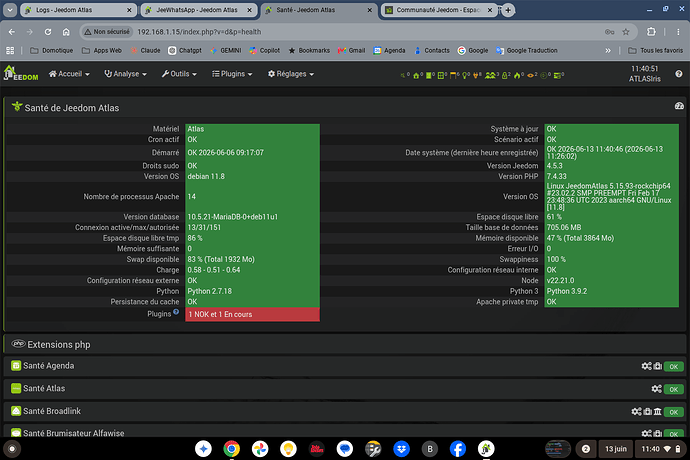The width and height of the screenshot is (690, 460).
Task: Open Santé Agenda configuration gears icon
Action: pyautogui.click(x=646, y=366)
